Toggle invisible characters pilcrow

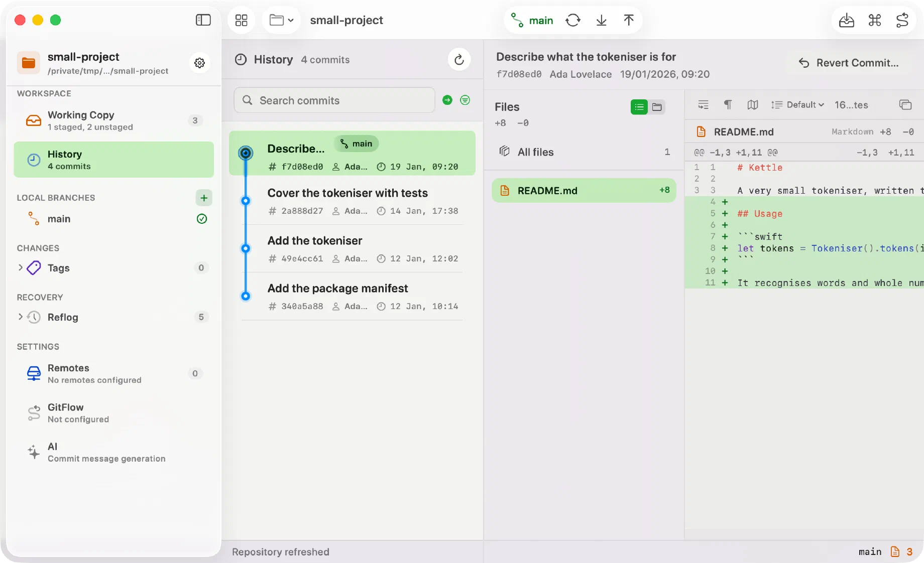point(728,105)
